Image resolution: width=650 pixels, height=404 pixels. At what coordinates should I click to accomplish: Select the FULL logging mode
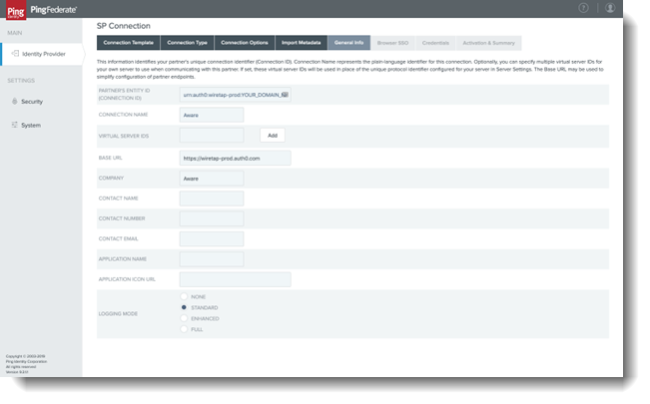coord(183,329)
